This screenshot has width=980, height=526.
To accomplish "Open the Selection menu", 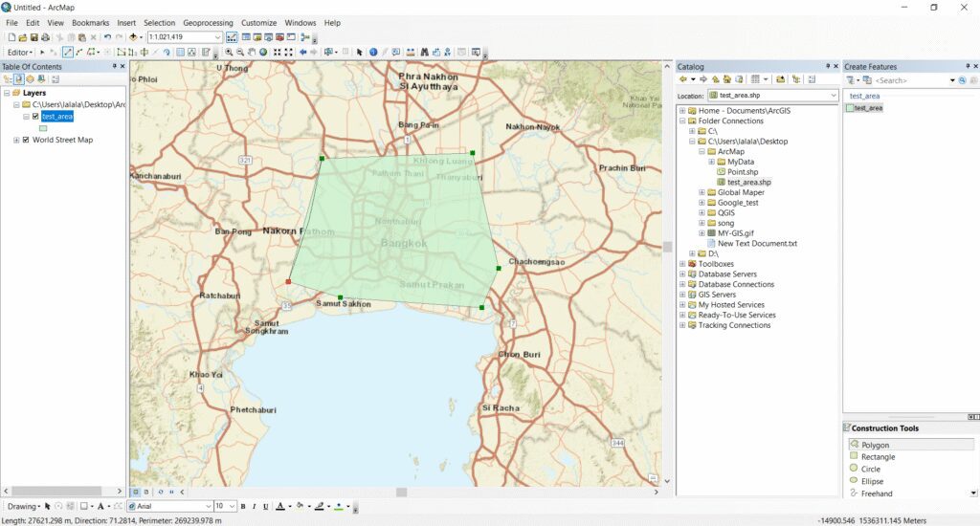I will [160, 23].
